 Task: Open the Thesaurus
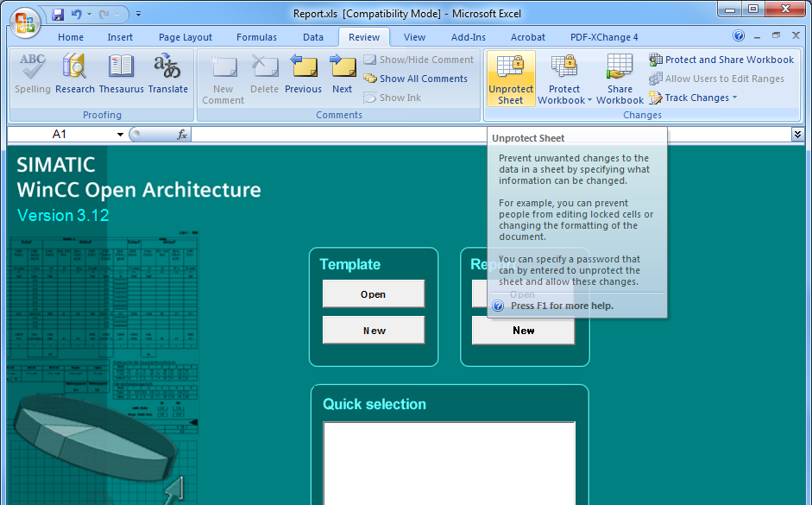121,67
